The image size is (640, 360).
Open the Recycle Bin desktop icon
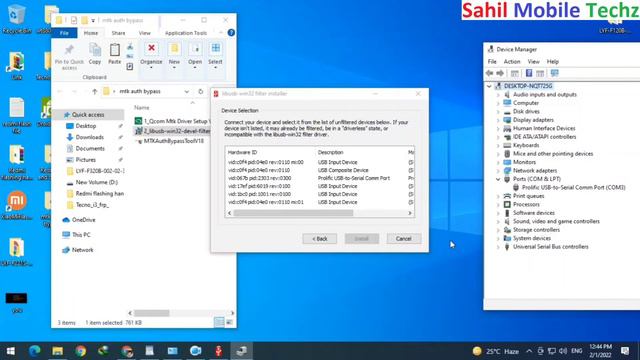(x=16, y=20)
